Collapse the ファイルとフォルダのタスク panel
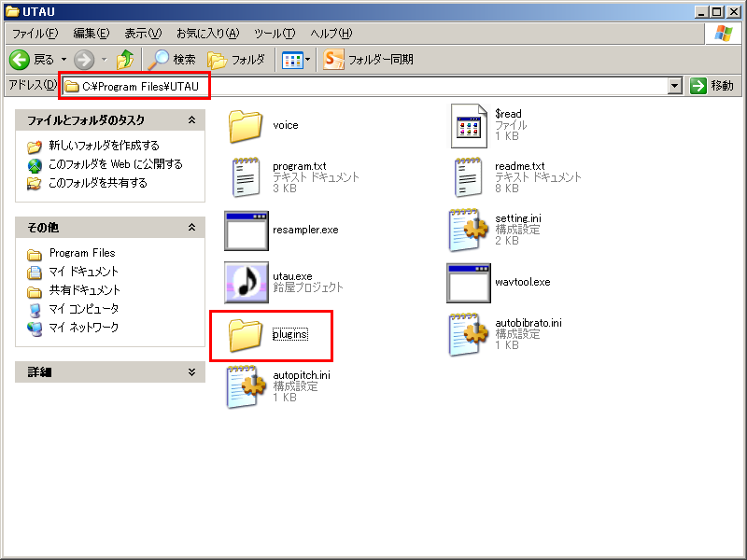 tap(191, 120)
